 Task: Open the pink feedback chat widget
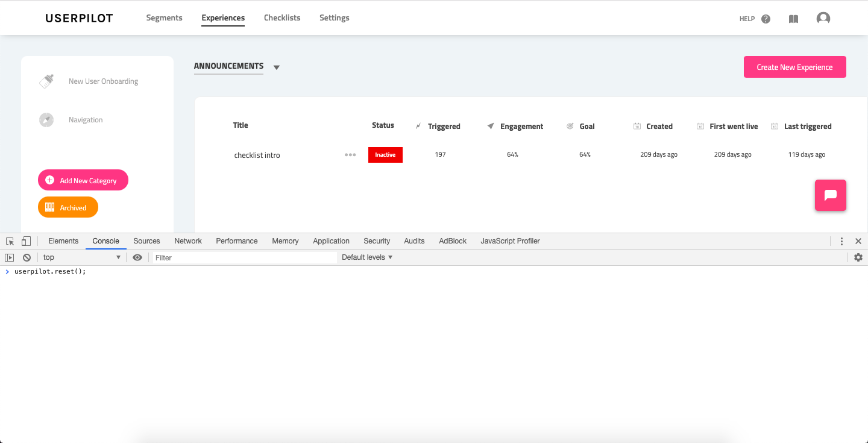point(830,195)
